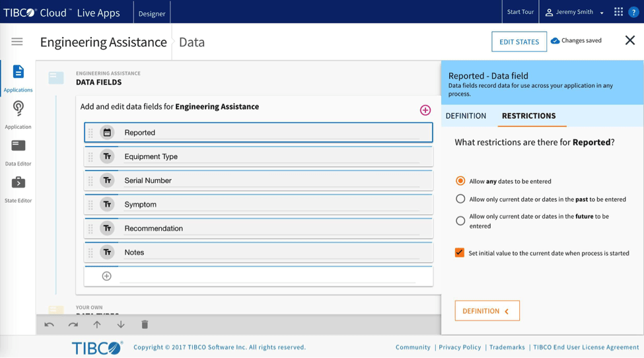Grab the drag handle of Recommendation row
644x358 pixels.
90,229
